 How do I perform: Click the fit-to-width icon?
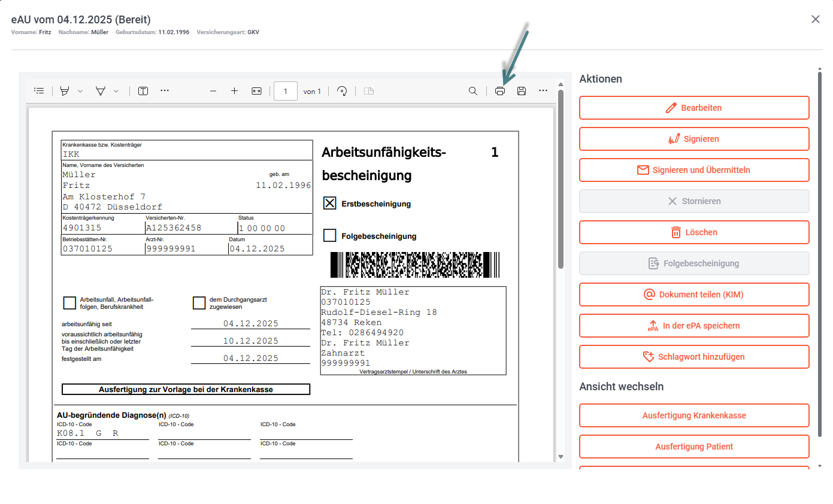[256, 91]
